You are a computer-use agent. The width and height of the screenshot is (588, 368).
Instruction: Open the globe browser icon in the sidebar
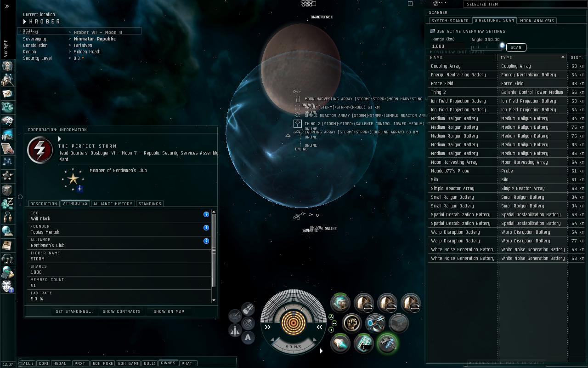pos(7,231)
